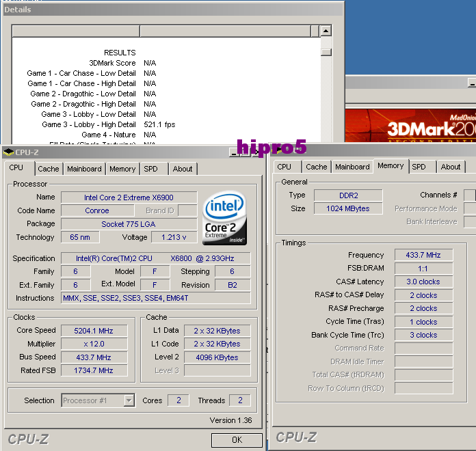Click the Multiplier value 'x 12.0'
The width and height of the screenshot is (476, 451).
coord(94,344)
